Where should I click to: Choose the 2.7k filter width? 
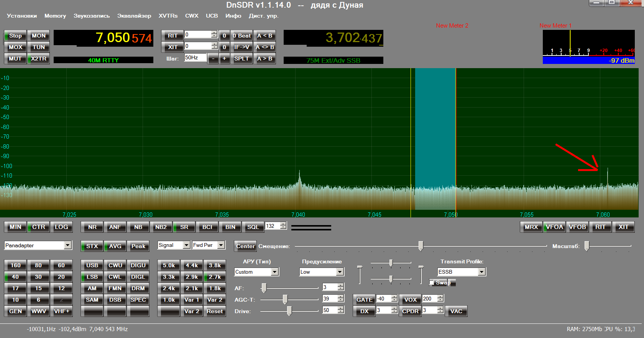(215, 277)
